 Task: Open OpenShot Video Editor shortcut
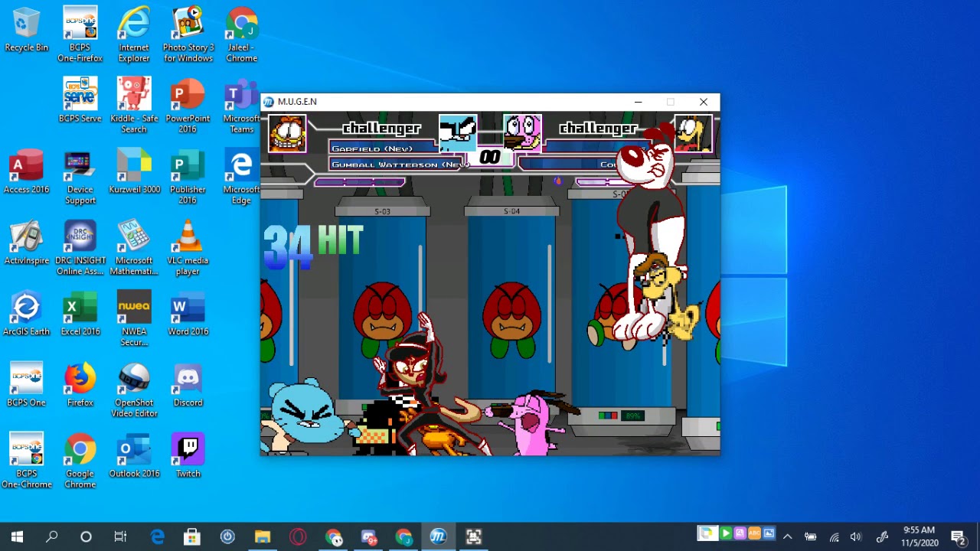point(134,390)
